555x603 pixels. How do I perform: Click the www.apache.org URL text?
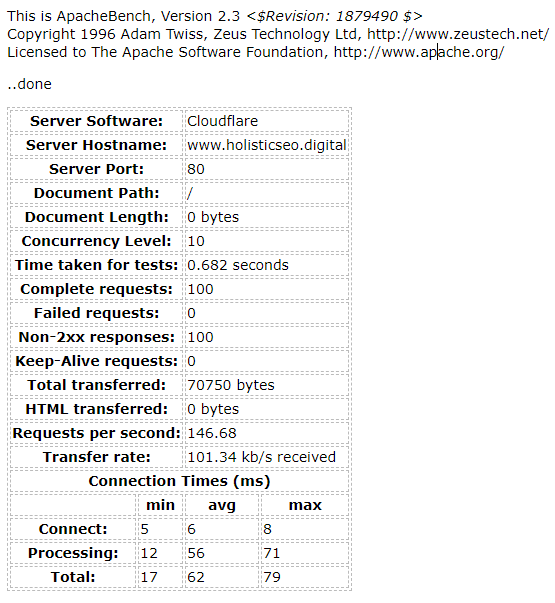point(418,52)
